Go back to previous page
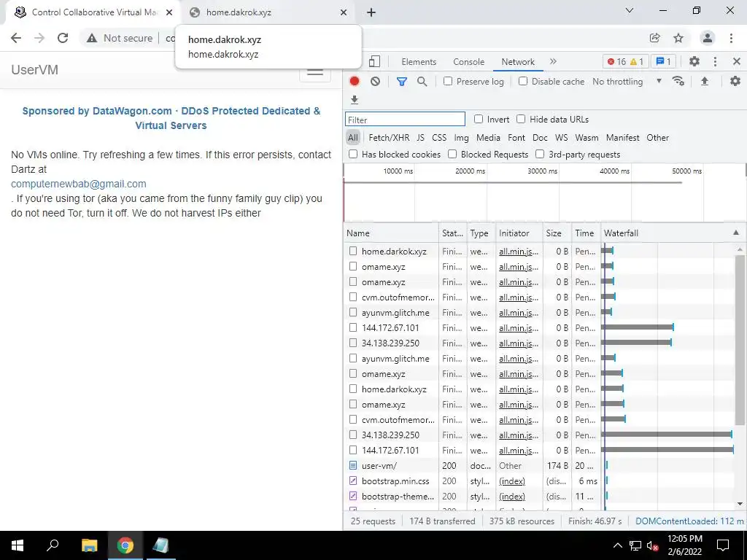This screenshot has height=560, width=747. 16,38
